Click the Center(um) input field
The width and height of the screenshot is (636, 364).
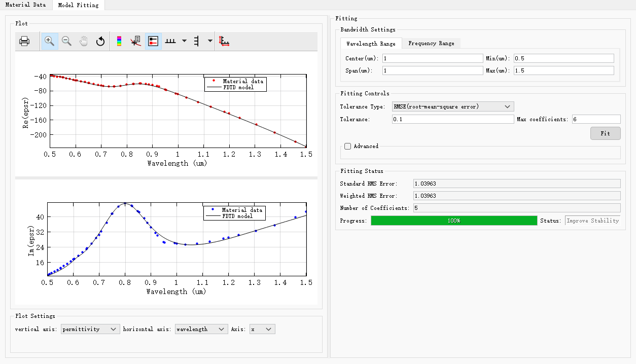pyautogui.click(x=433, y=58)
